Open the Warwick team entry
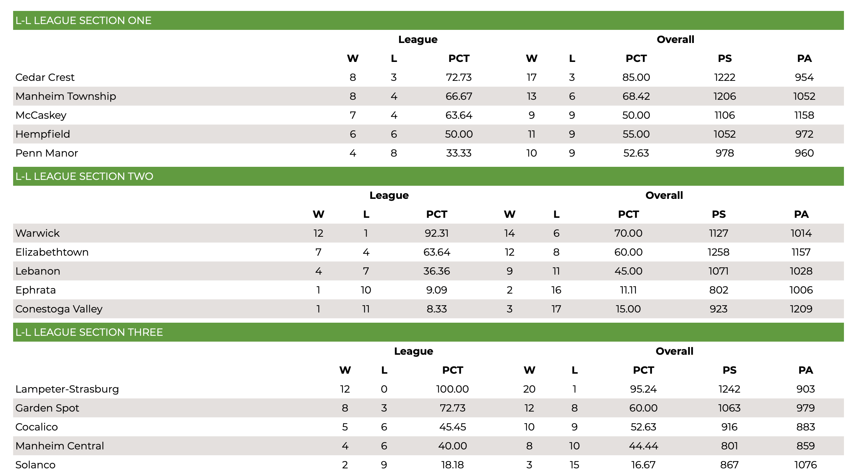The width and height of the screenshot is (868, 472). pos(428,233)
